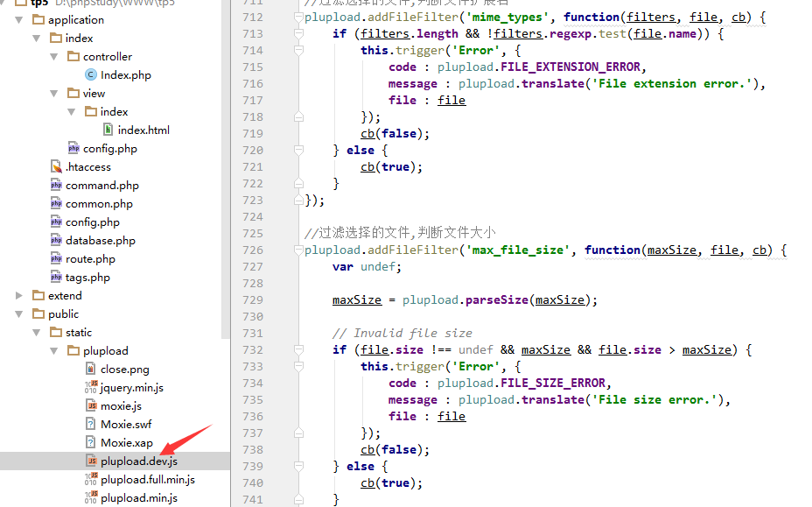Collapse the public folder arrow
Viewport: 812px width, 507px height.
click(19, 314)
